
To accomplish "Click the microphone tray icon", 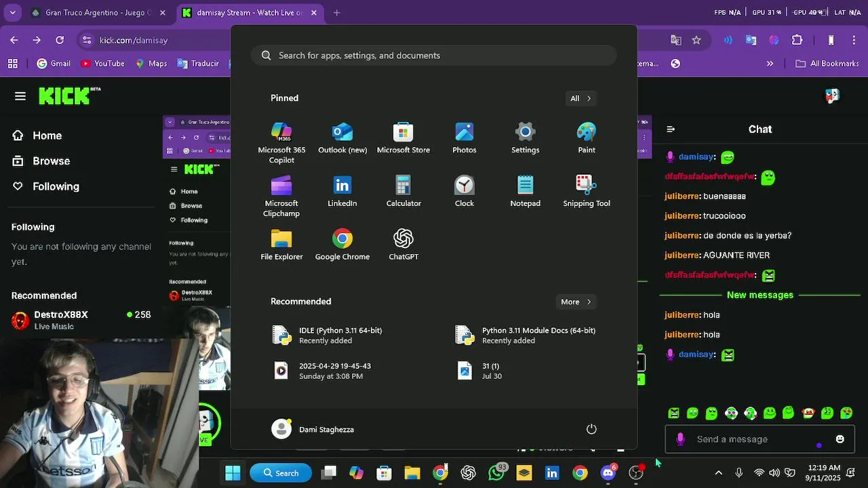I will [739, 473].
